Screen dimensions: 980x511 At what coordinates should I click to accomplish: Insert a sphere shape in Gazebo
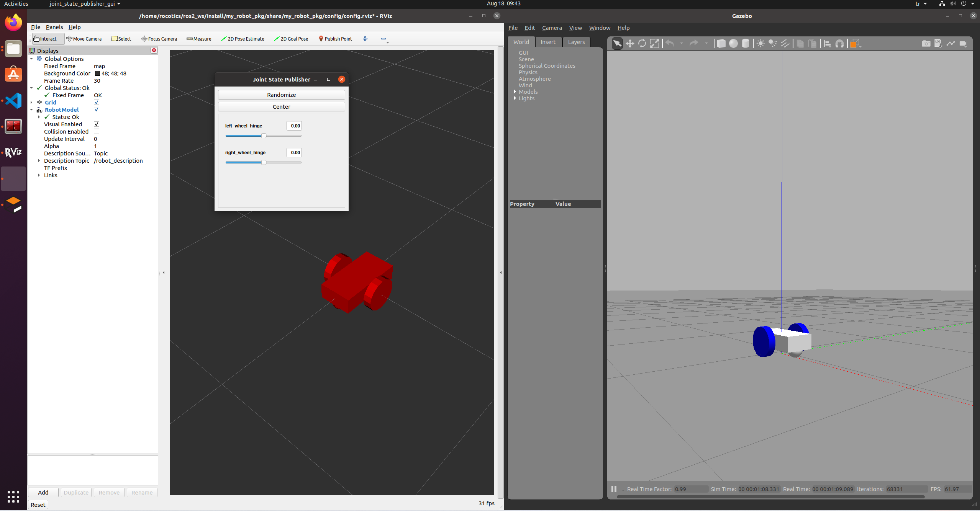coord(733,44)
